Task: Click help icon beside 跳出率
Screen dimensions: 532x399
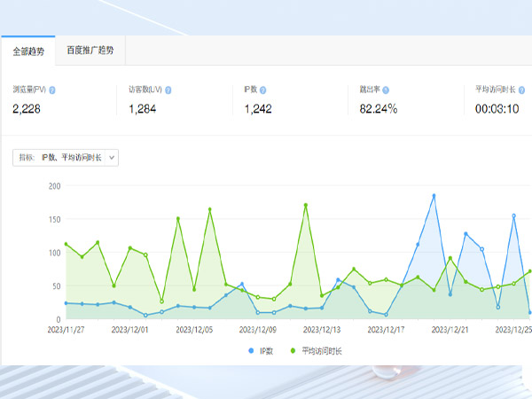Action: tap(388, 90)
